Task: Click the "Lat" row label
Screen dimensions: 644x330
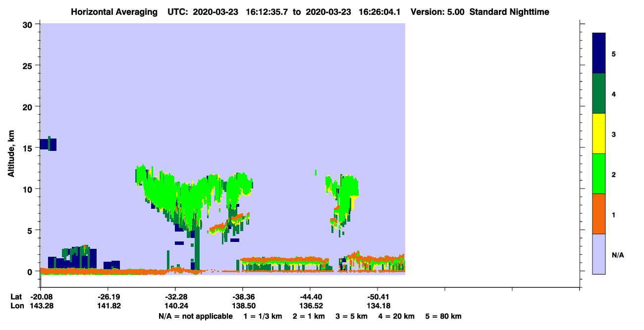Action: [x=16, y=297]
